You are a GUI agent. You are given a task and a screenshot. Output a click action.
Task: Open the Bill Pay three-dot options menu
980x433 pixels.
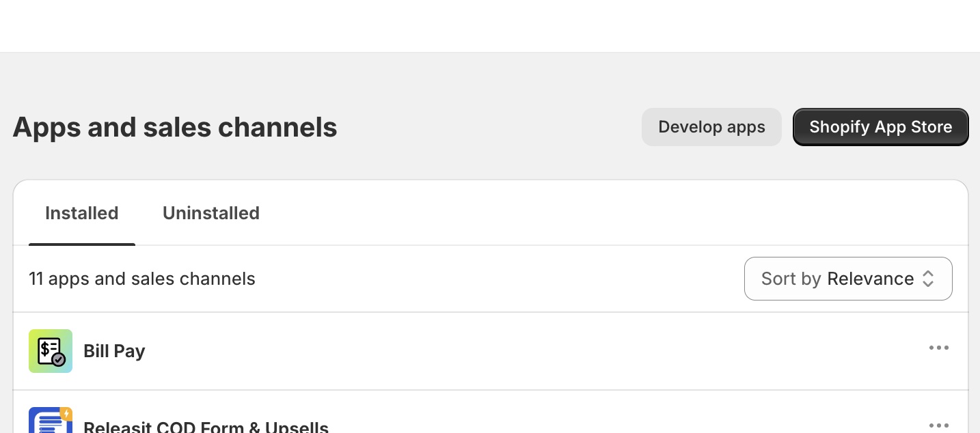click(x=938, y=348)
